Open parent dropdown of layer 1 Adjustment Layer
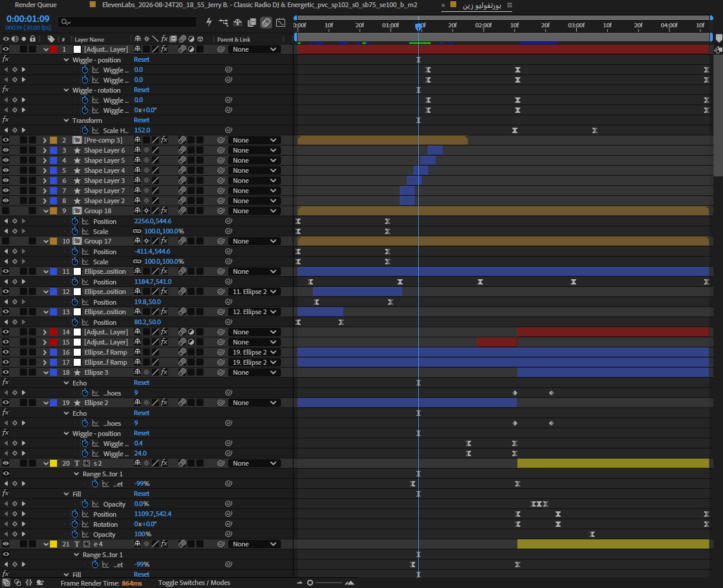 coord(254,49)
